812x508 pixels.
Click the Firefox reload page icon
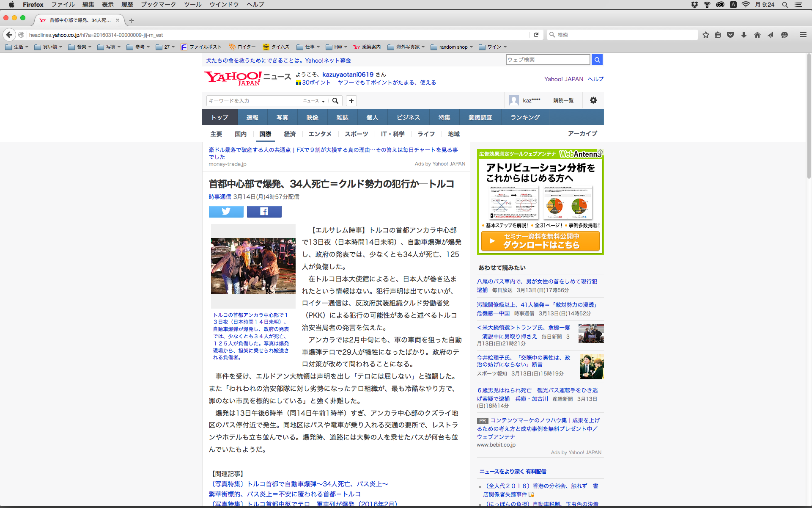coord(536,35)
